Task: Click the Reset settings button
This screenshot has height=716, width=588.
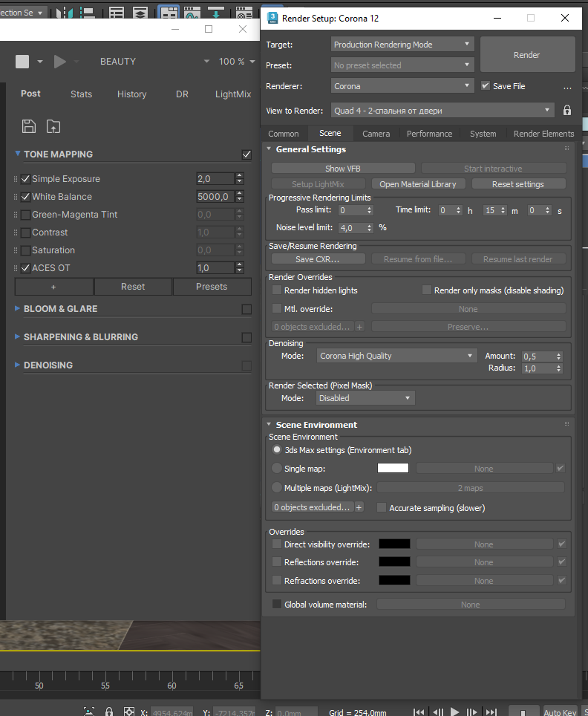Action: (518, 184)
